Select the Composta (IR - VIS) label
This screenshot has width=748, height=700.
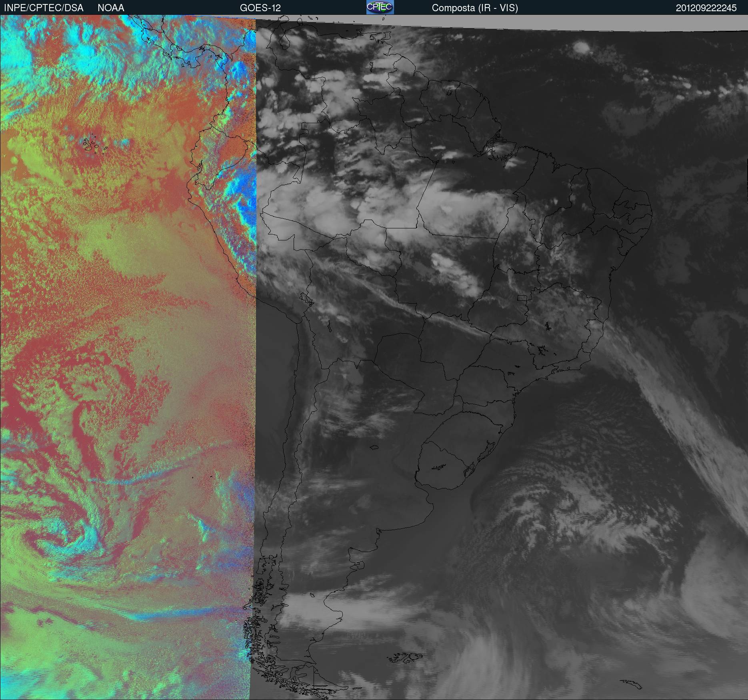(475, 8)
